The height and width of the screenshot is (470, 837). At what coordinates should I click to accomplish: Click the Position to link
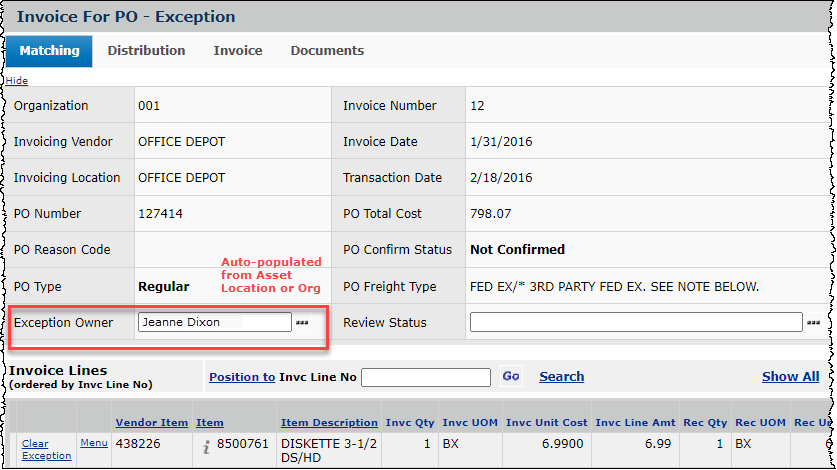241,377
